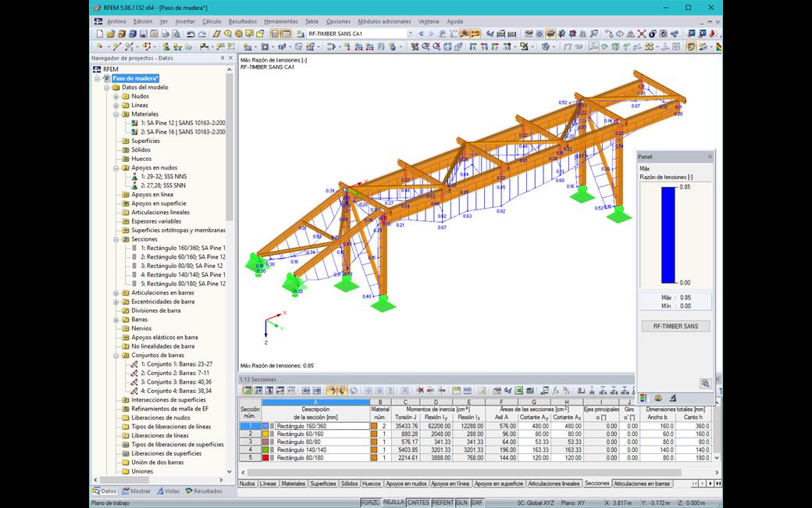Image resolution: width=812 pixels, height=508 pixels.
Task: Click the nodal support tool icon
Action: 166,47
